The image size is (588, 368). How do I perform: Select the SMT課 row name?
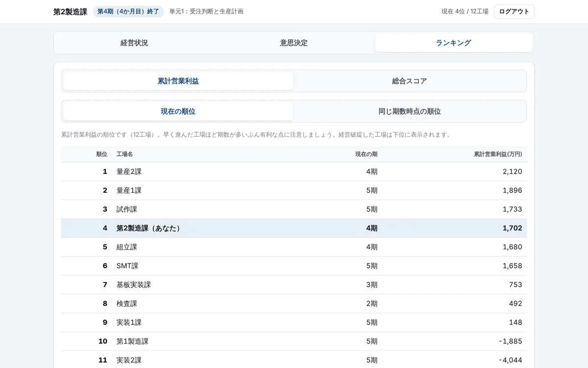(x=127, y=266)
